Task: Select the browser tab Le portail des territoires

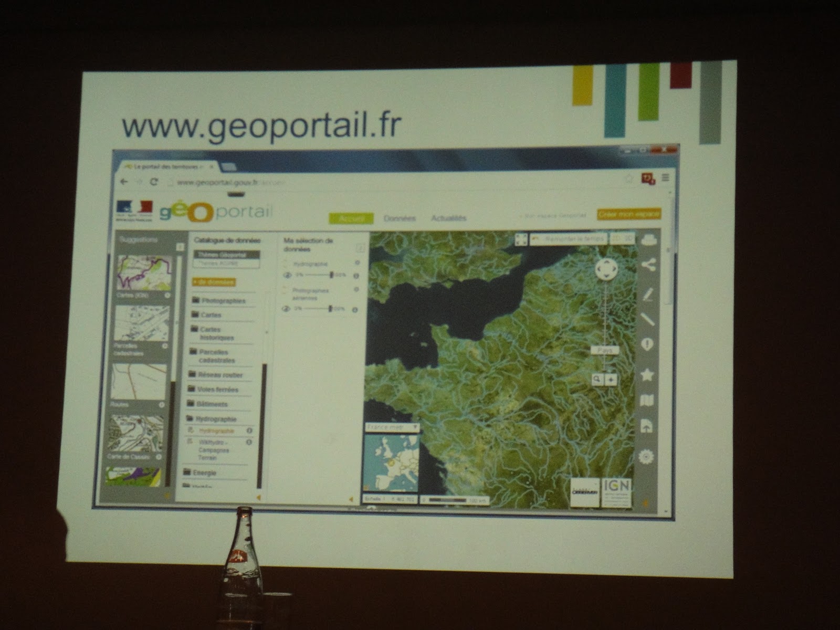Action: coord(167,166)
